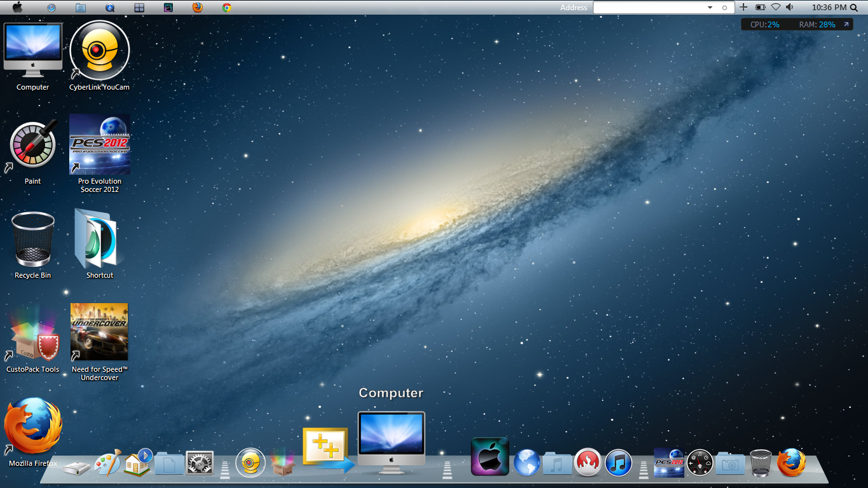The height and width of the screenshot is (488, 868).
Task: Click the black Apple logo icon in dock
Action: point(490,456)
